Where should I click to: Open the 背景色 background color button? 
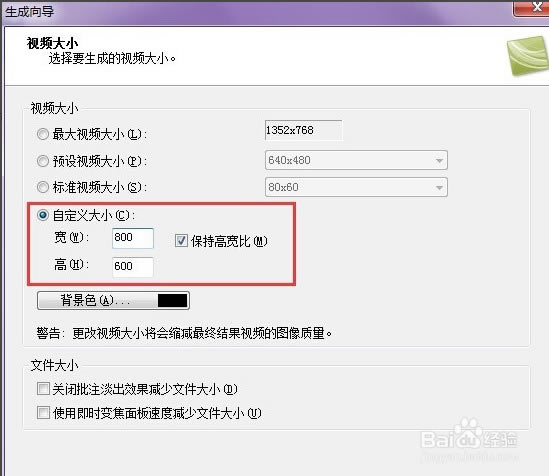tap(113, 300)
